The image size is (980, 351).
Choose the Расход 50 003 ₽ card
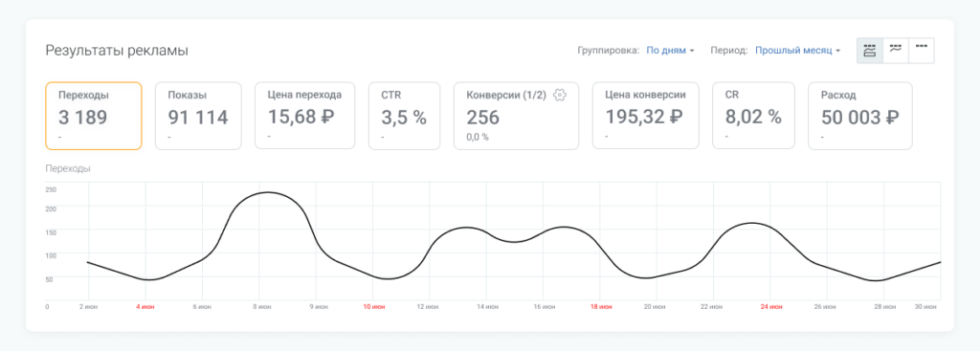pos(860,116)
